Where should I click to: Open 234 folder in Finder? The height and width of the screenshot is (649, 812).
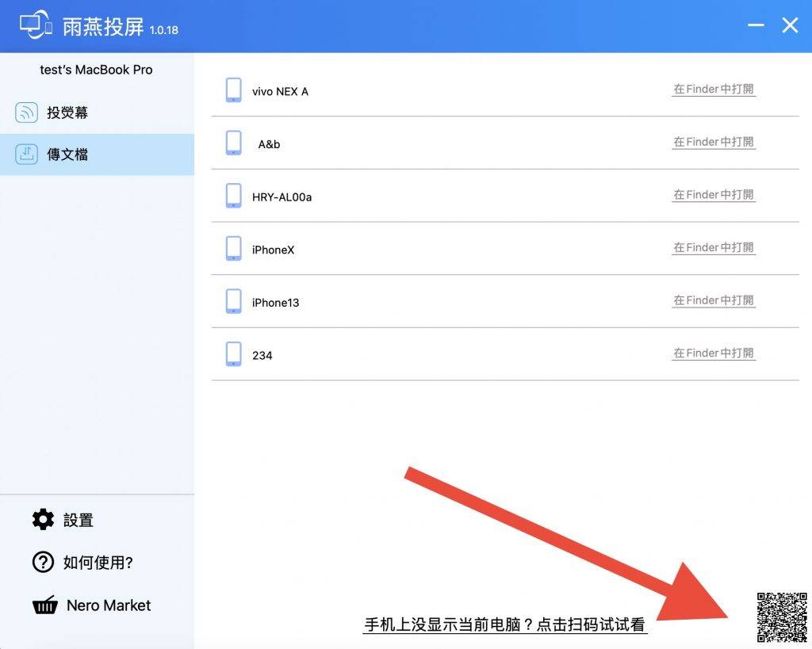click(714, 353)
